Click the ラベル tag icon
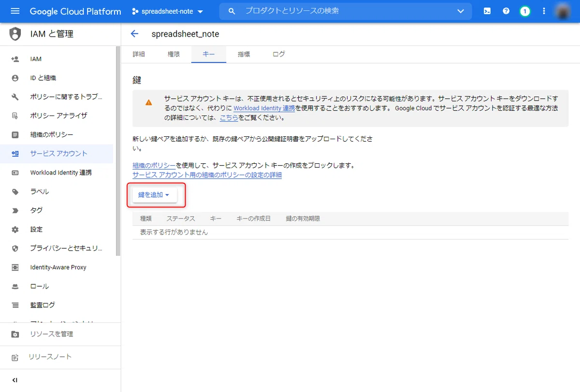580x392 pixels. click(x=15, y=191)
